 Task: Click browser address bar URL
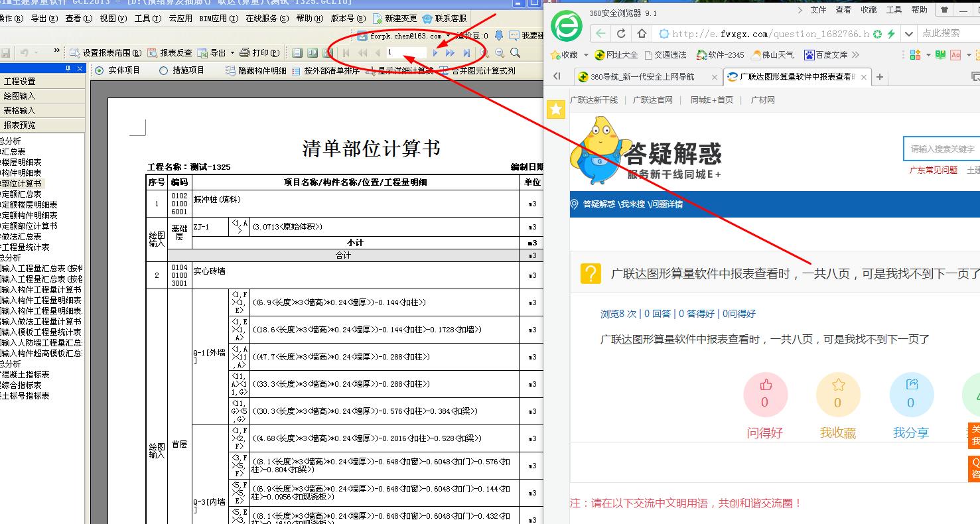tap(770, 33)
